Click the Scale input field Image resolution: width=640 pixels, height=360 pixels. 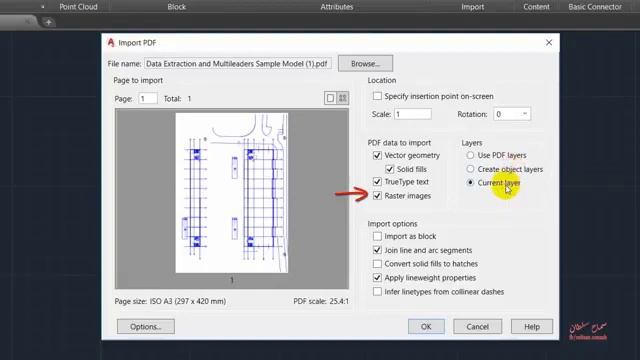(x=413, y=114)
